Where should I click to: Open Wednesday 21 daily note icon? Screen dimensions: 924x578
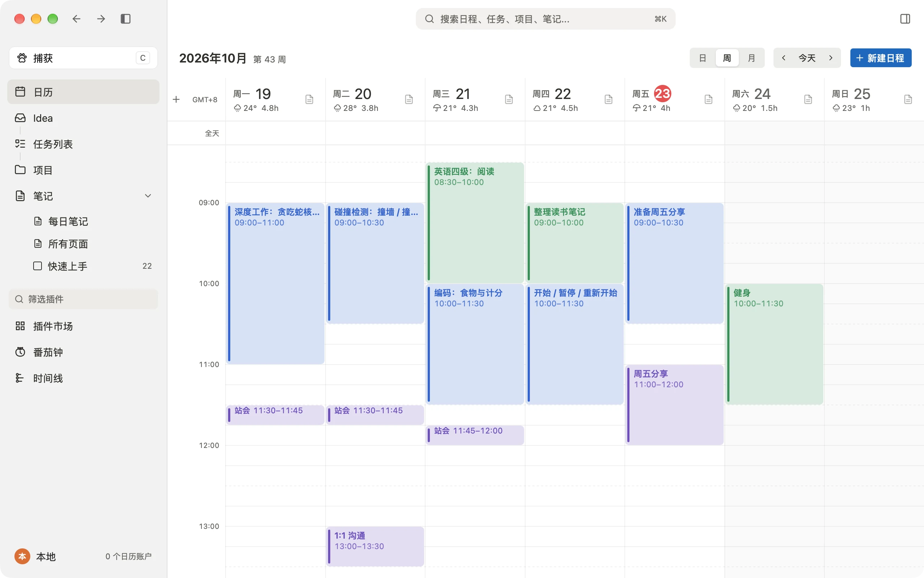pyautogui.click(x=509, y=99)
